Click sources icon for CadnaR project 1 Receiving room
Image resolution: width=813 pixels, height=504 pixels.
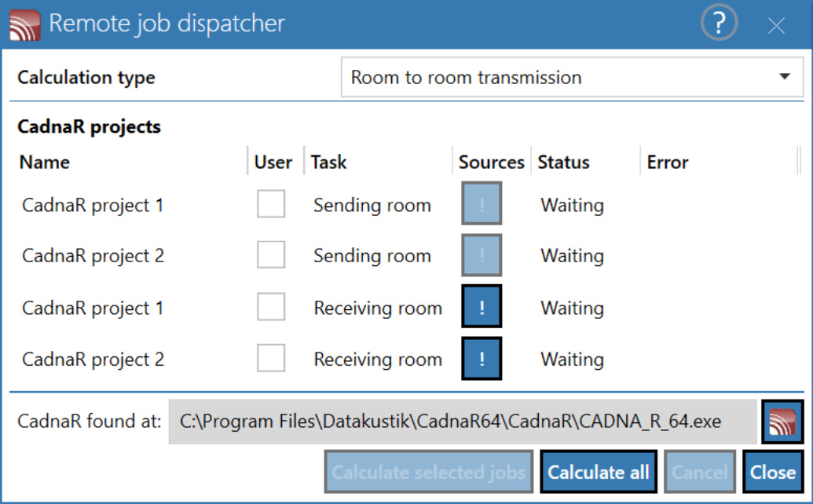[482, 307]
